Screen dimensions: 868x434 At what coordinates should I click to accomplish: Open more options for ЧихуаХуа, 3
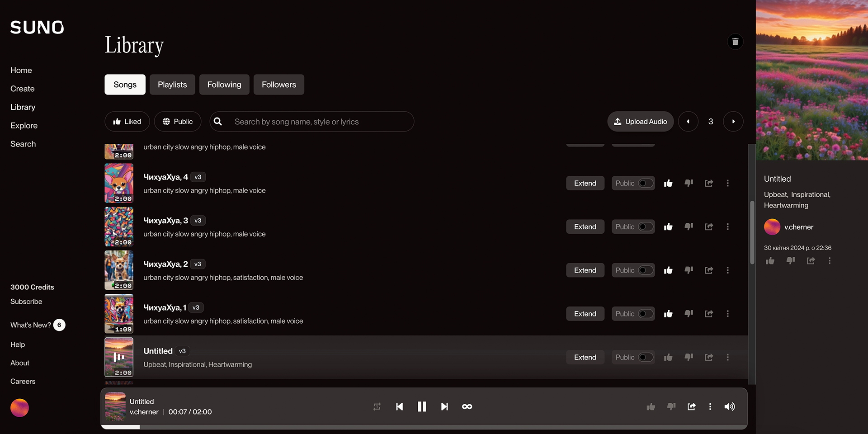[727, 226]
